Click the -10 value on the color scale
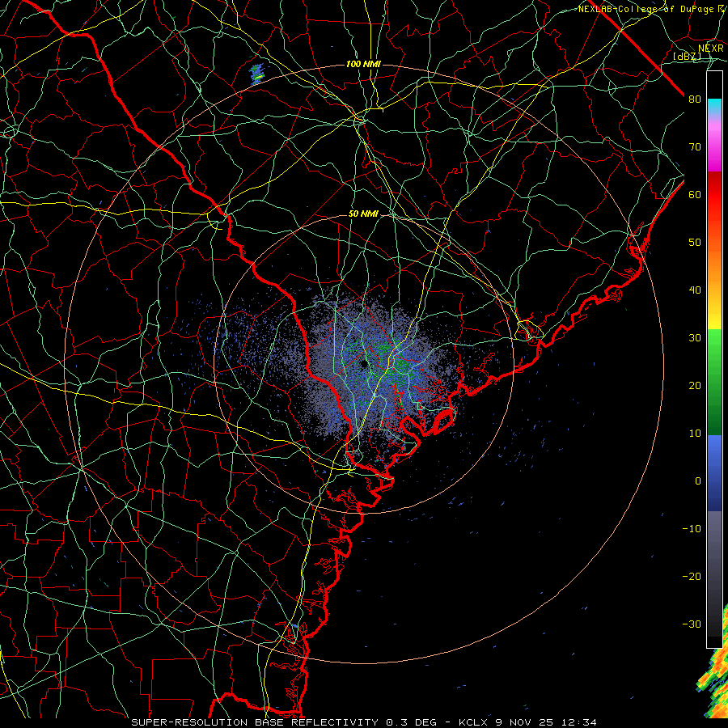The height and width of the screenshot is (728, 728). click(x=692, y=529)
